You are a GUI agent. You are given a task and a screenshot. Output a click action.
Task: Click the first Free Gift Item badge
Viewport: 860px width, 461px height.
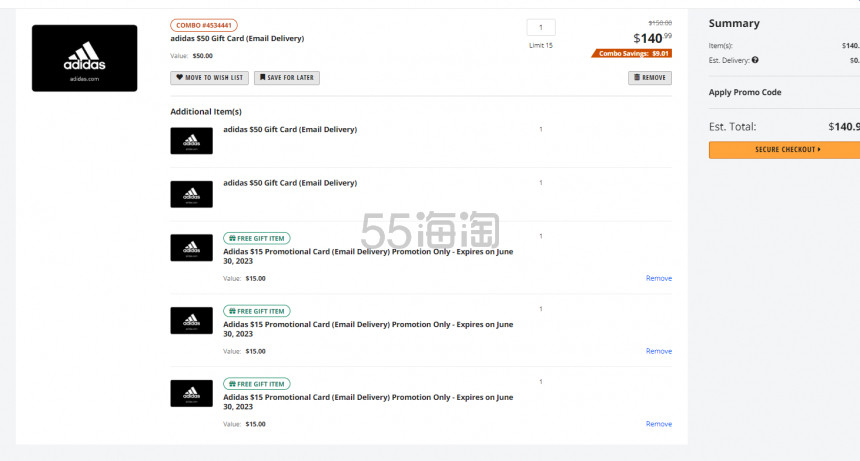click(256, 238)
